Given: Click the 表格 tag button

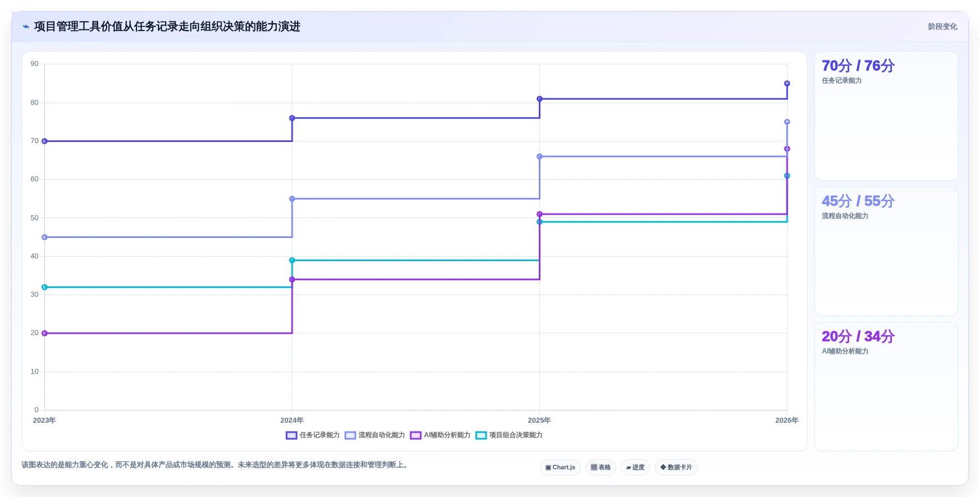Looking at the screenshot, I should coord(601,467).
